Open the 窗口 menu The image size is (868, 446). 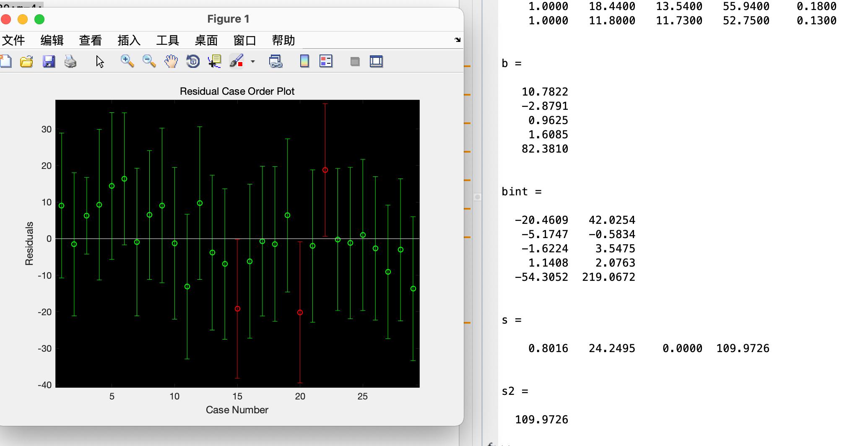[x=245, y=40]
